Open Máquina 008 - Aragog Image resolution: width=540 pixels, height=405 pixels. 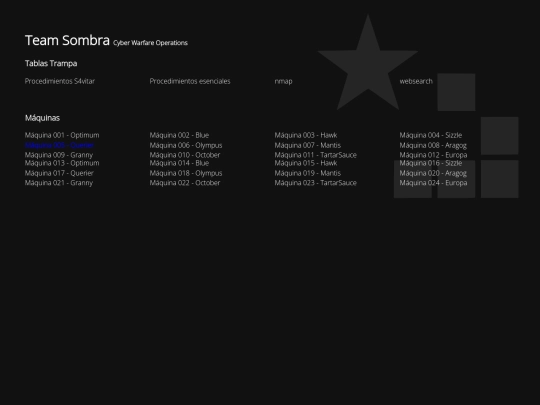(x=433, y=145)
